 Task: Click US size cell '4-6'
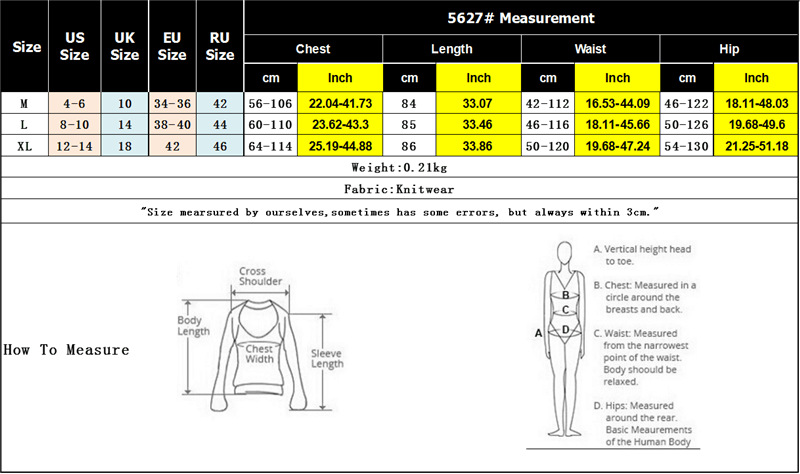tap(74, 104)
